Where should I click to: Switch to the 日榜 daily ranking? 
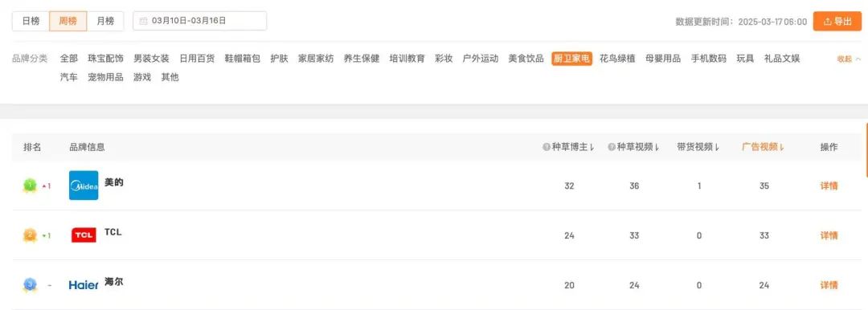(31, 21)
